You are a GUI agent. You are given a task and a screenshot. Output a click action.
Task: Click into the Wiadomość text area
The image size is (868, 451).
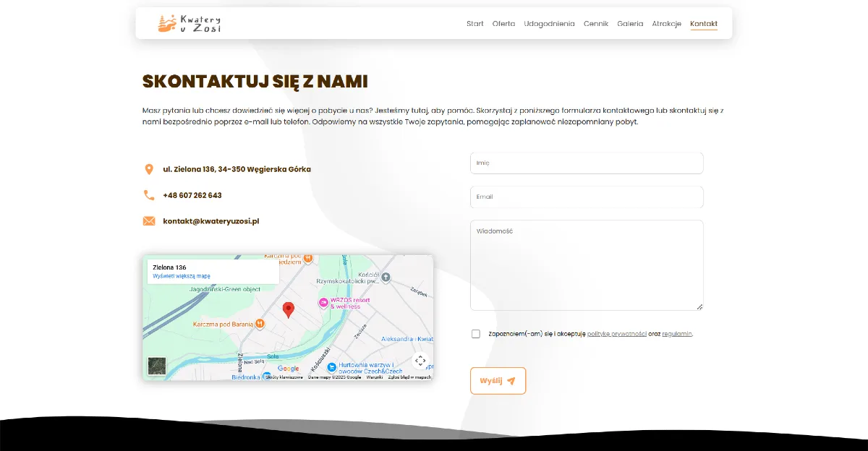click(586, 265)
